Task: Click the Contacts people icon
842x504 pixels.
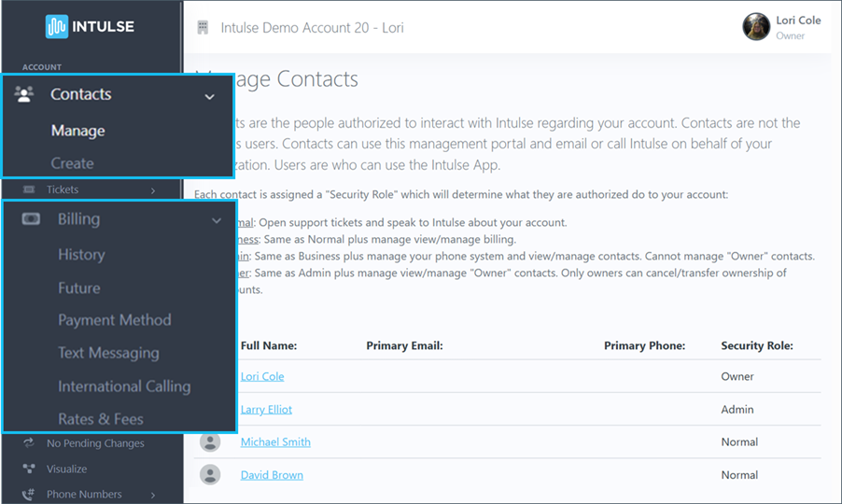Action: click(25, 94)
